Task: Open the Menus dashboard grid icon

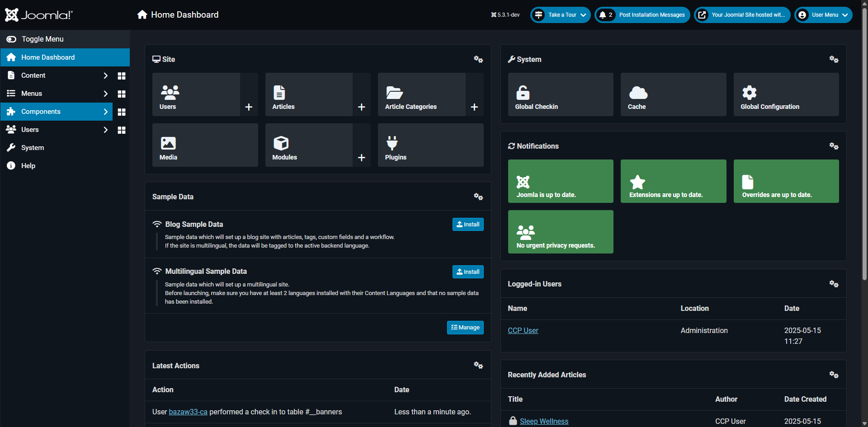Action: tap(121, 94)
